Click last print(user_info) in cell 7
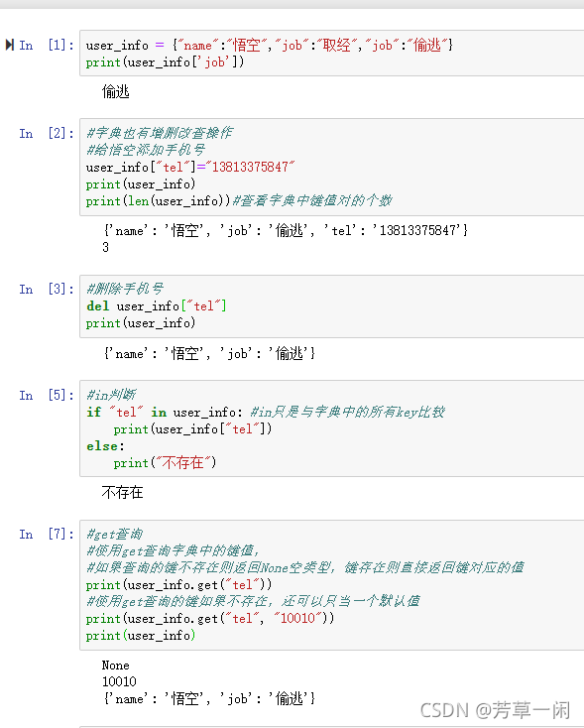 pyautogui.click(x=141, y=636)
